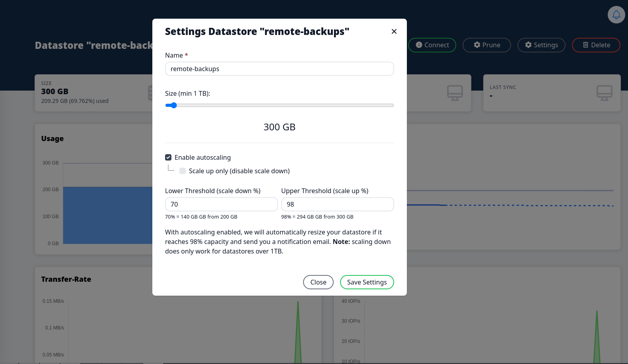Screen dimensions: 628x364
Task: Click the size slider handle
Action: [173, 105]
